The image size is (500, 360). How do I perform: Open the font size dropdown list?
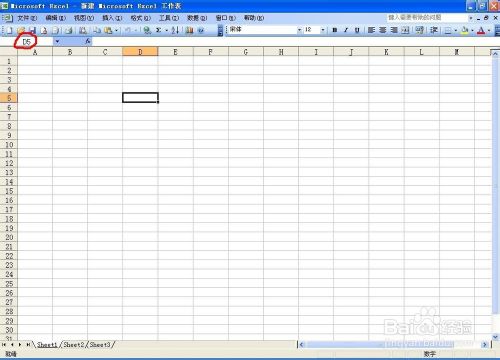tap(323, 30)
